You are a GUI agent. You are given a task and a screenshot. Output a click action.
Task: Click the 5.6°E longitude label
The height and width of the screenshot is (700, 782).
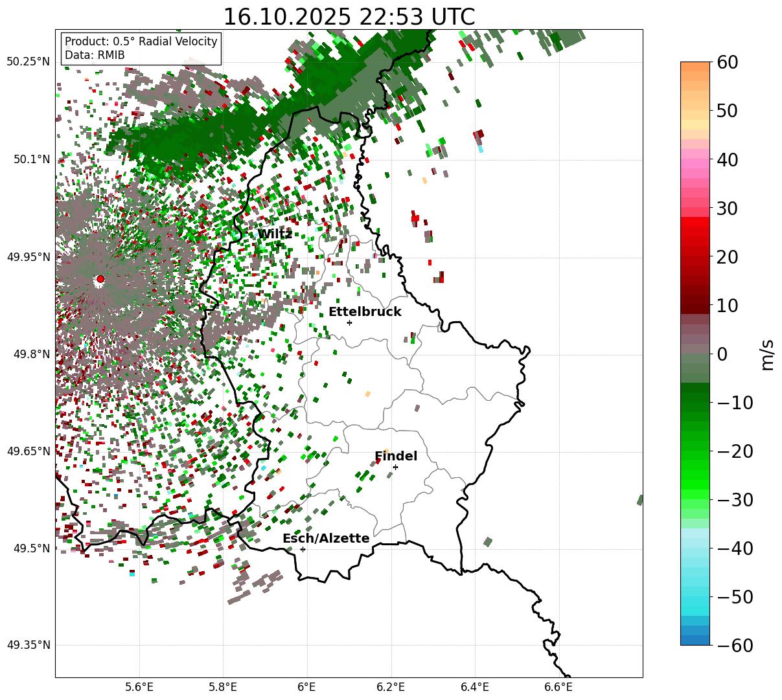point(139,687)
